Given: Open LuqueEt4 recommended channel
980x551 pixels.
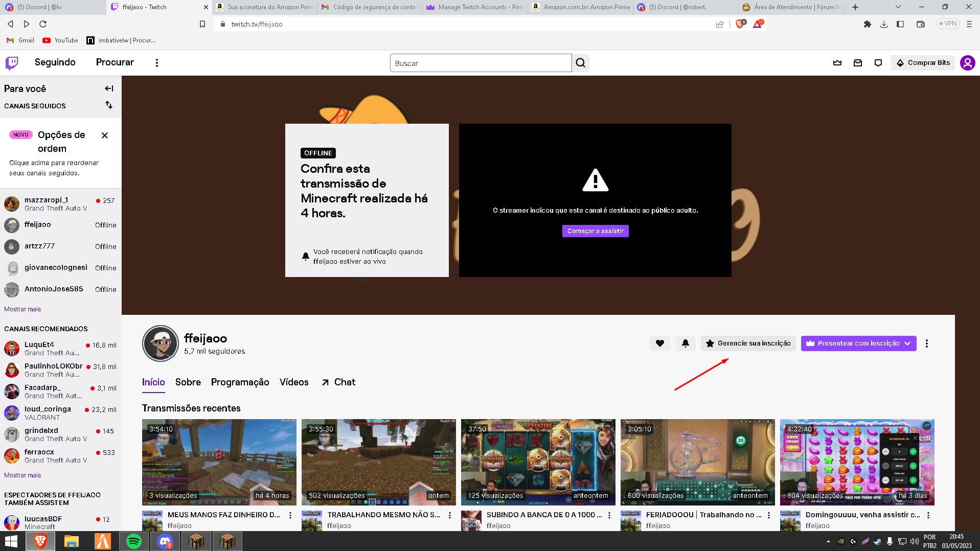Looking at the screenshot, I should [x=61, y=349].
